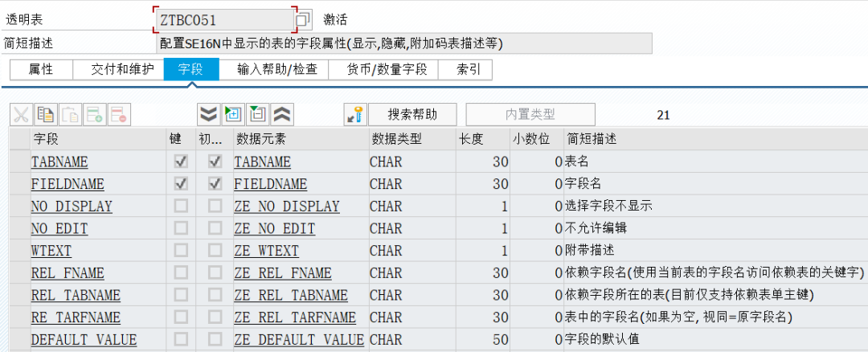Click the 简短描述 column header
868x352 pixels.
click(716, 139)
